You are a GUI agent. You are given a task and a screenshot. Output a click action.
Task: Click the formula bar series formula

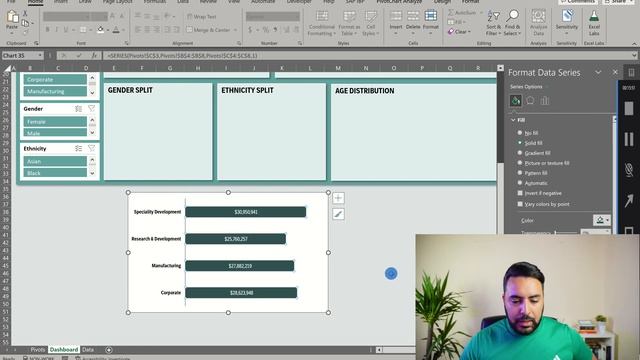pos(182,56)
